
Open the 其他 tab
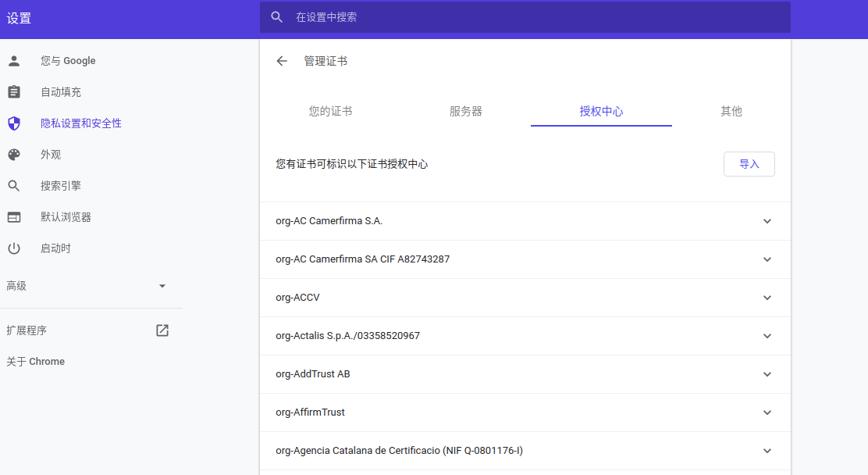point(731,112)
